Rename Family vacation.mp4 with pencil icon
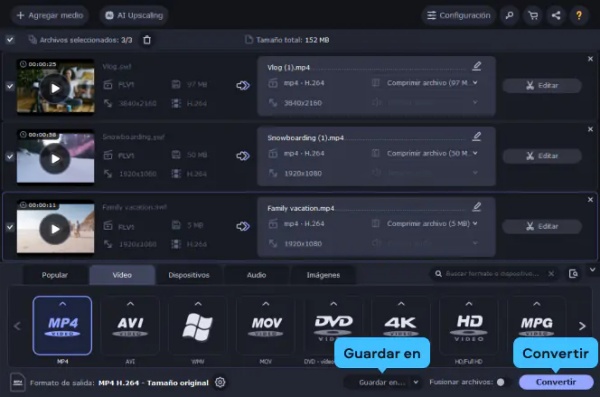The image size is (600, 397). pos(476,207)
